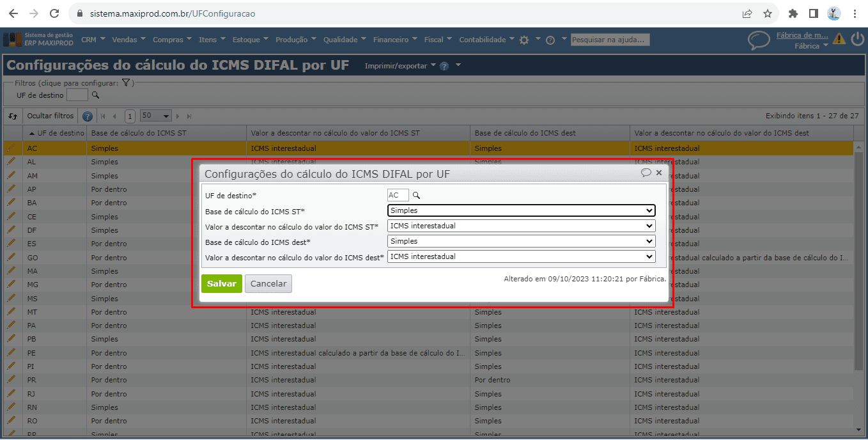The image size is (868, 440).
Task: Click the Pesquisar na ajuda search box
Action: (610, 40)
